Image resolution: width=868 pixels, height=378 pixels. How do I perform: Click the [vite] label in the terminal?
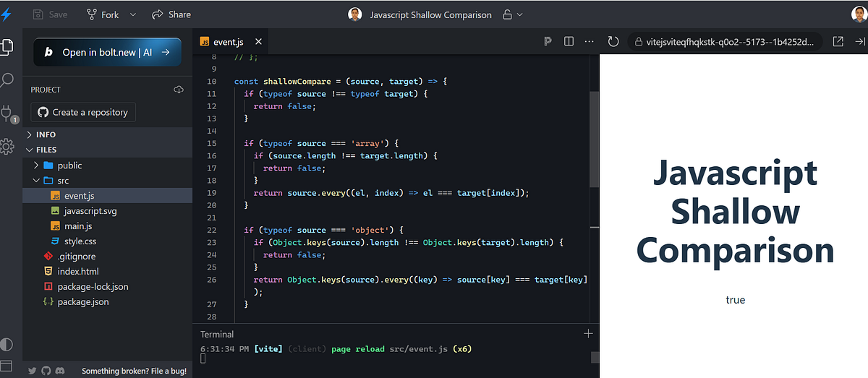pyautogui.click(x=268, y=349)
